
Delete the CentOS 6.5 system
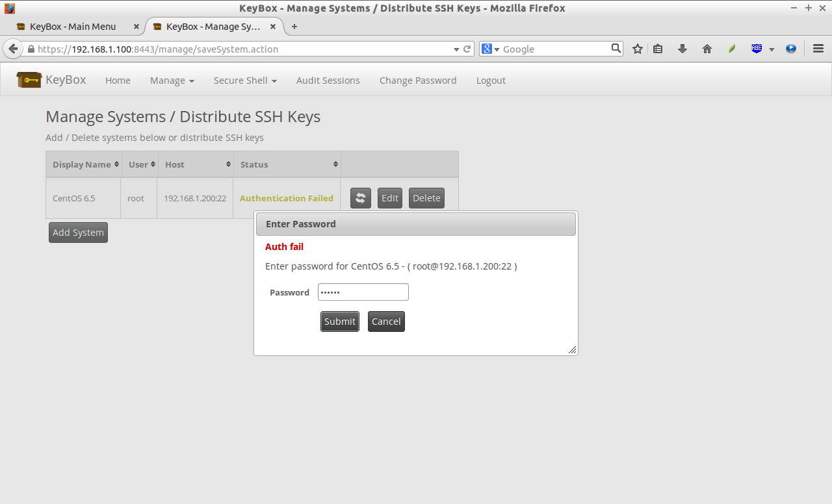(426, 198)
